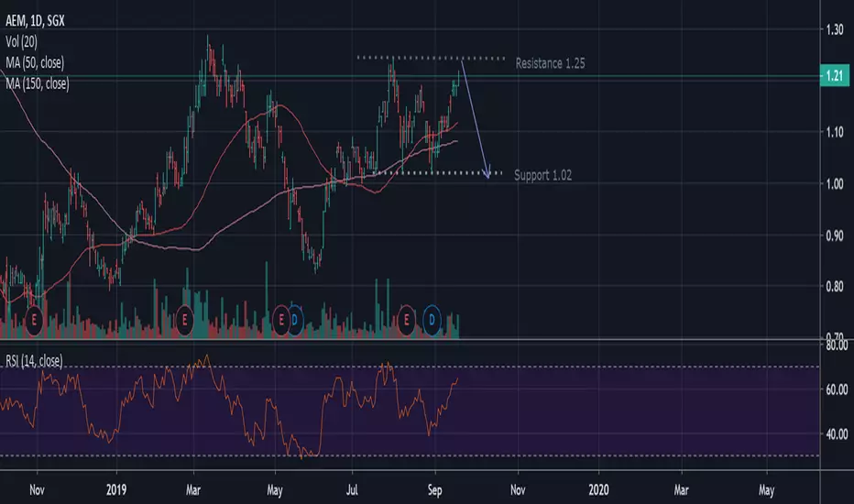Click the Resistance 1.25 annotation text
The width and height of the screenshot is (854, 504).
(550, 63)
